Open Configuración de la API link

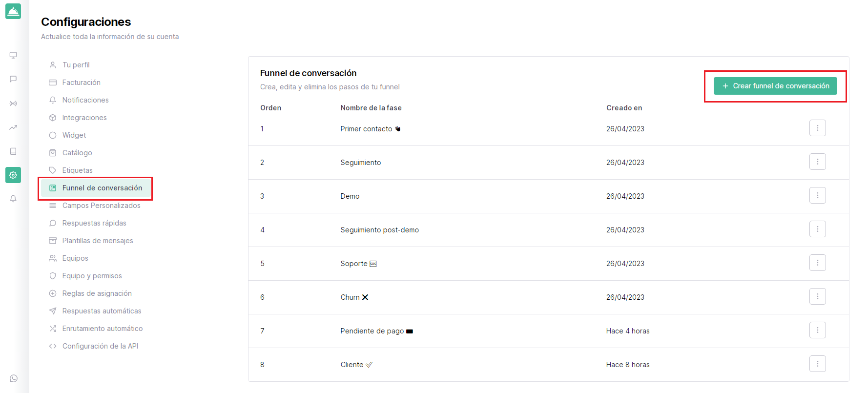pos(100,346)
